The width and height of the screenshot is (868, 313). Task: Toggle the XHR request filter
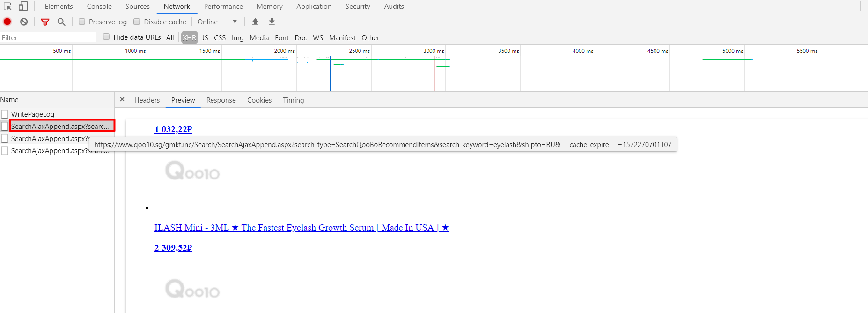[x=190, y=37]
